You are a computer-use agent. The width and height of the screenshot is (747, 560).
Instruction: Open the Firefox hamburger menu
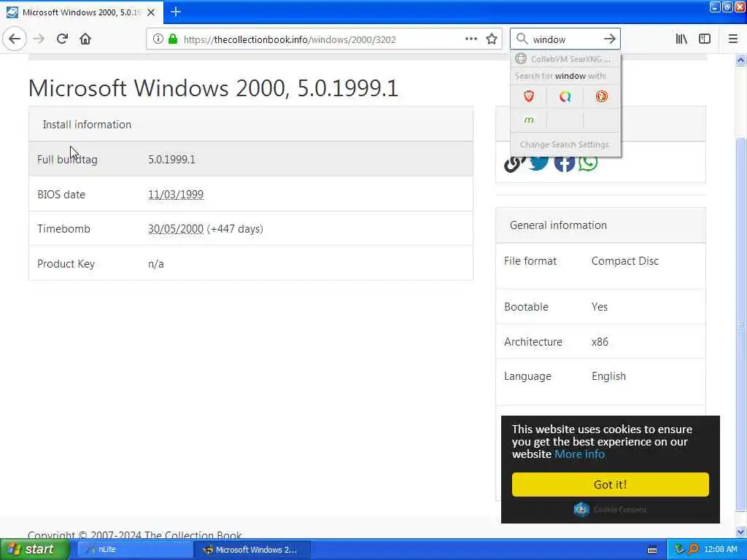[732, 39]
